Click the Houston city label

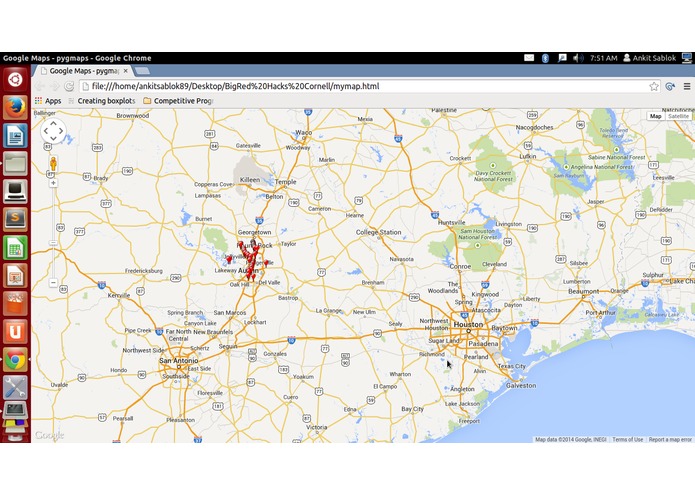(x=468, y=325)
